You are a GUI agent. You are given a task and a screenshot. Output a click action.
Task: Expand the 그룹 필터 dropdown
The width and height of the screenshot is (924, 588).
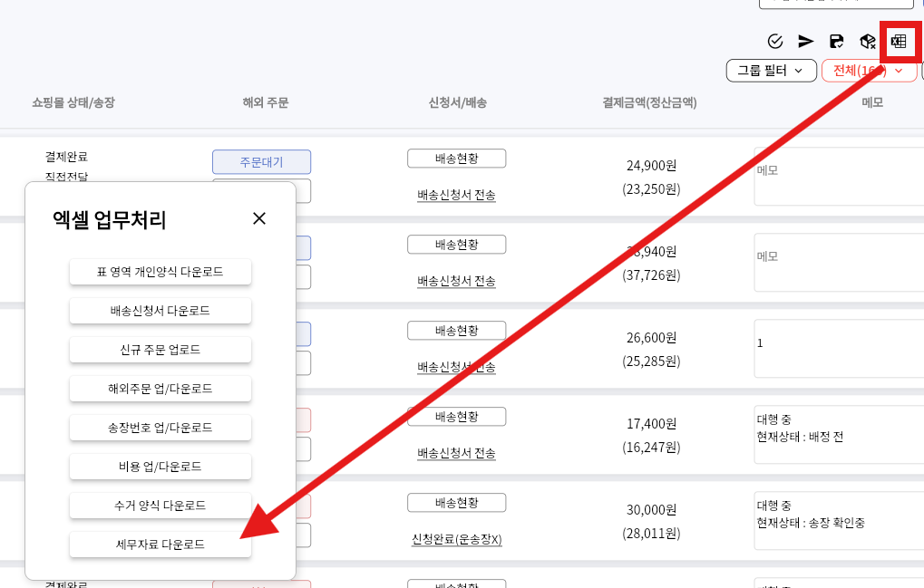pyautogui.click(x=770, y=70)
